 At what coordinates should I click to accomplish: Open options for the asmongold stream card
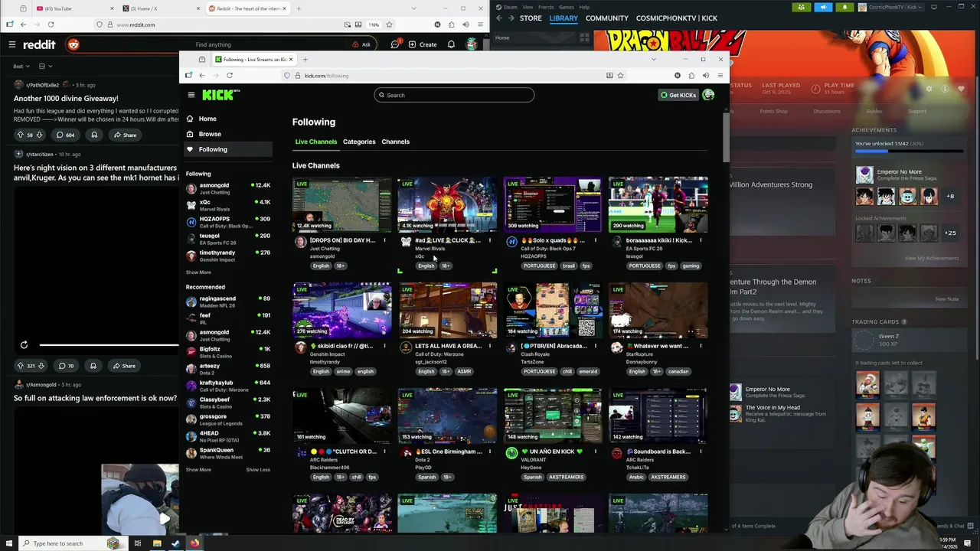coord(384,240)
